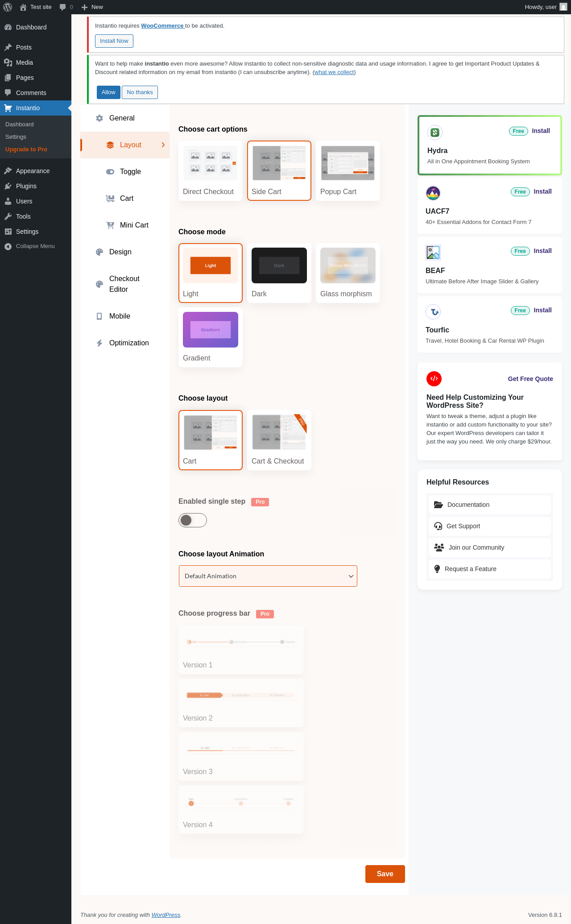Click the General gear icon
Screen dimensions: 571x924
coord(99,118)
